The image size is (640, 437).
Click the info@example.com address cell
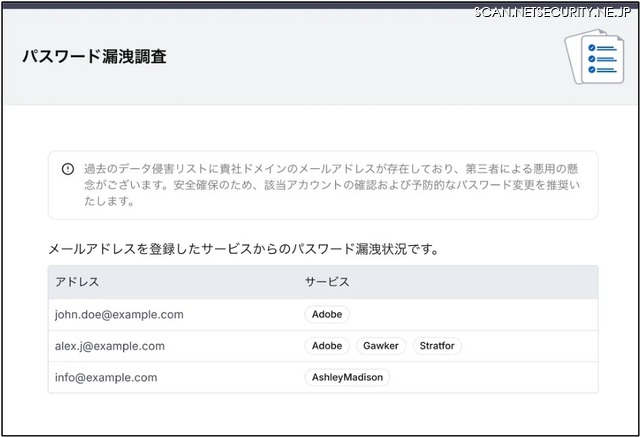pyautogui.click(x=106, y=377)
